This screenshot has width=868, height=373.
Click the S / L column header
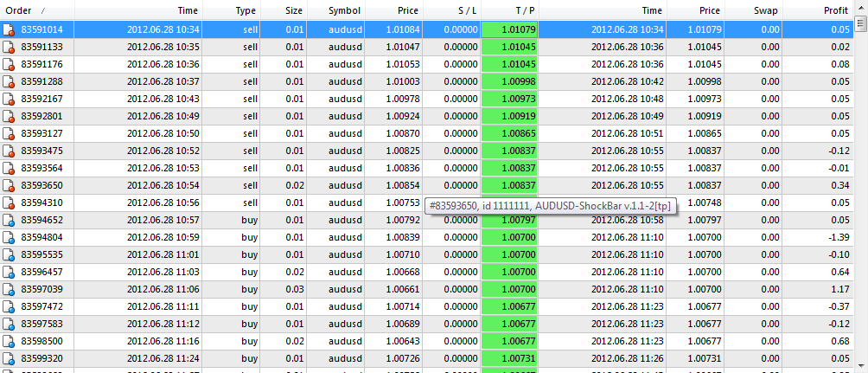tap(451, 10)
